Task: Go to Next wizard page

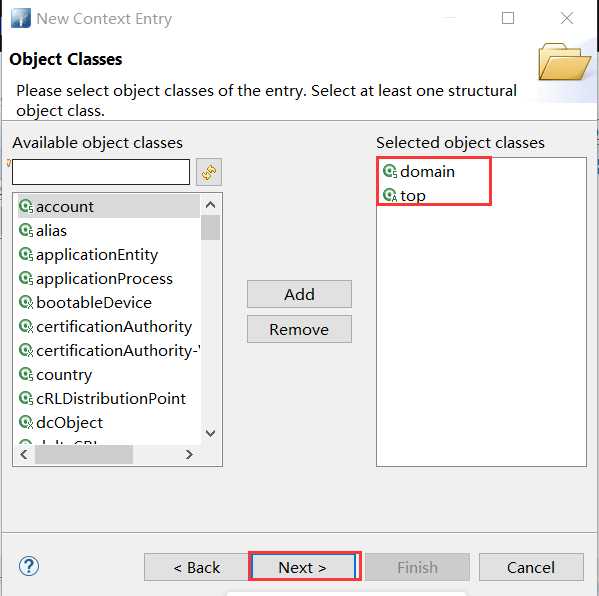Action: click(x=304, y=567)
